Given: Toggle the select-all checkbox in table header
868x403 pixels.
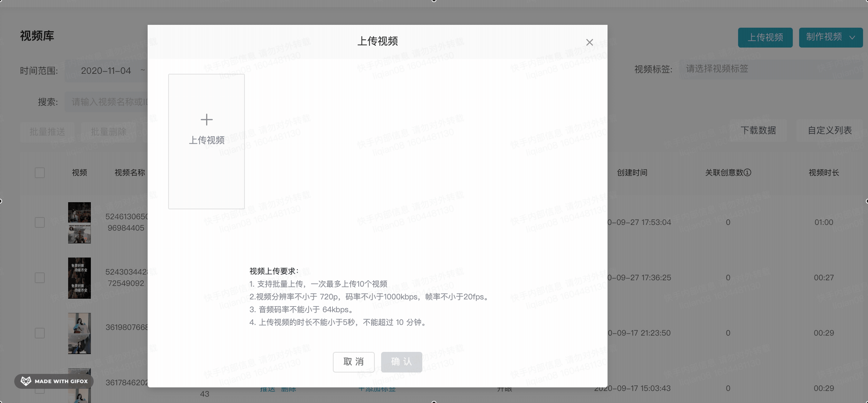Looking at the screenshot, I should 40,173.
